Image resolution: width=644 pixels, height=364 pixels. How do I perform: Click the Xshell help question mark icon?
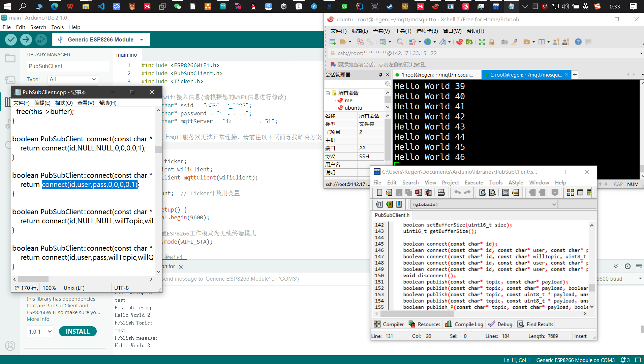578,42
